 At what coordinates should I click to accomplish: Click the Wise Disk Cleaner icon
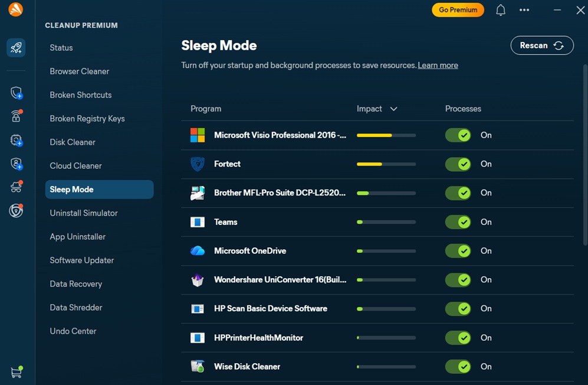(x=198, y=366)
